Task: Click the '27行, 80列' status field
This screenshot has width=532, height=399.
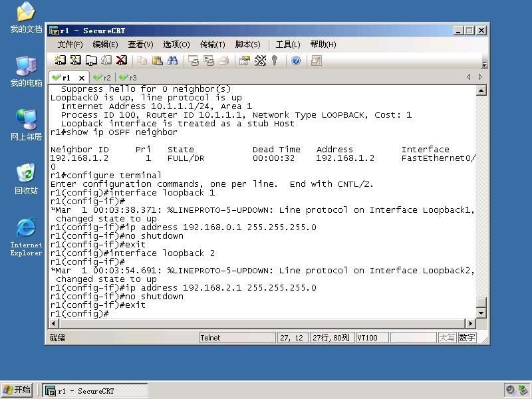Action: click(332, 338)
